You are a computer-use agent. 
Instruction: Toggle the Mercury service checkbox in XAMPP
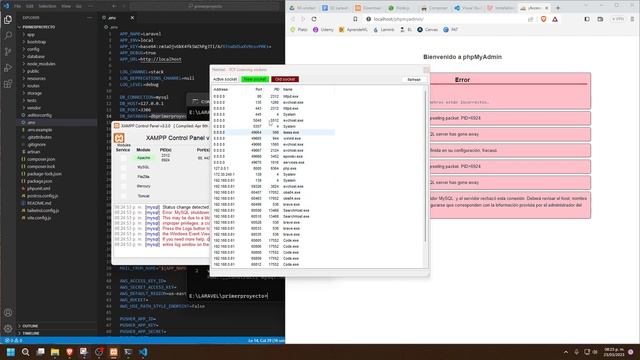124,186
